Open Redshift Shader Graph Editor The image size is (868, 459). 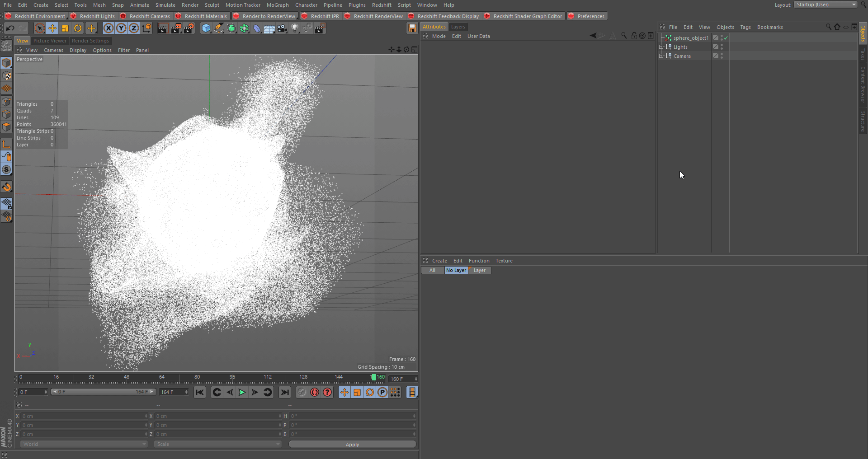point(523,16)
